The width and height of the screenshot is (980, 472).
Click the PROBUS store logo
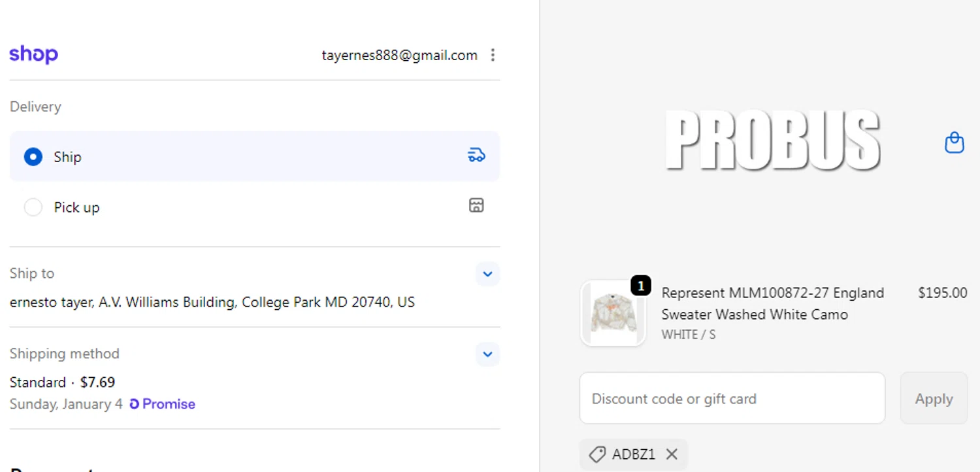(x=774, y=141)
